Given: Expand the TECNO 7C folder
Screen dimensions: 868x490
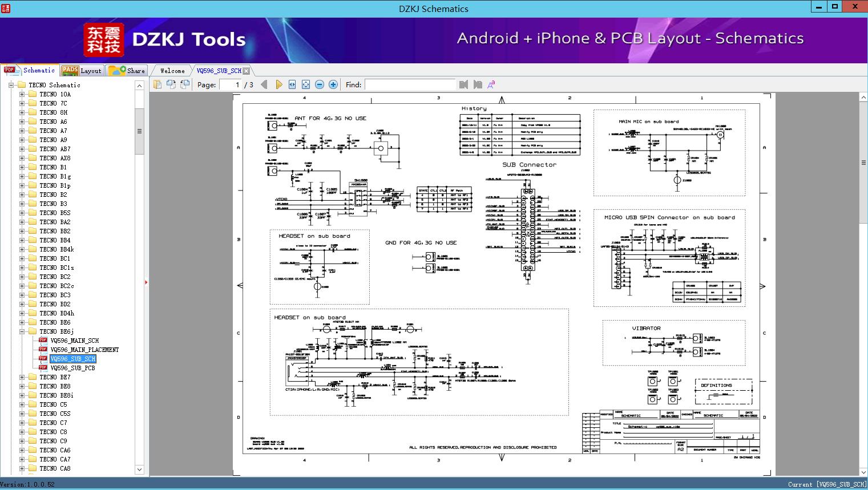Looking at the screenshot, I should (22, 103).
